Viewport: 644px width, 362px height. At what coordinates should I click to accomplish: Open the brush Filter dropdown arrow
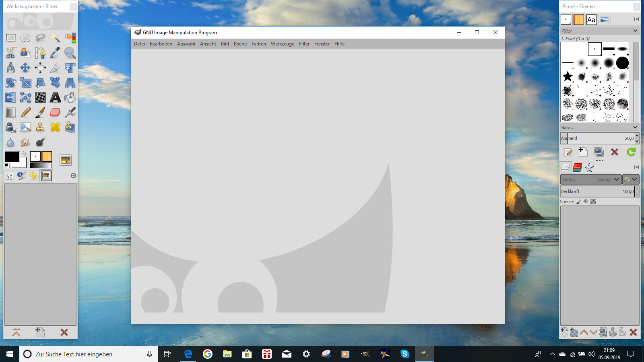click(x=635, y=31)
